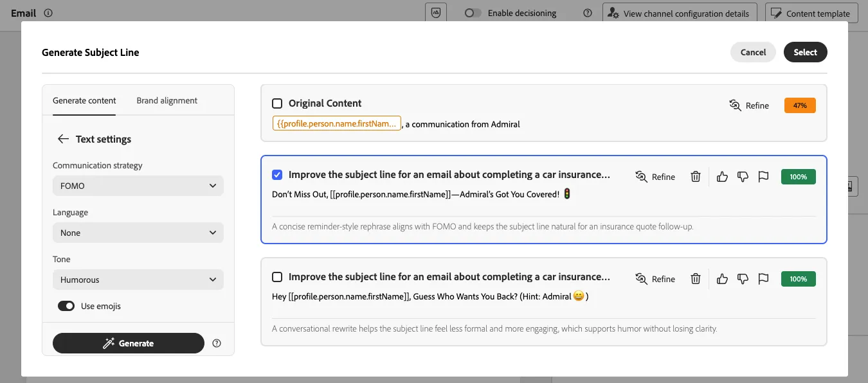Click the profile.person.name.firstName token chip

(337, 124)
